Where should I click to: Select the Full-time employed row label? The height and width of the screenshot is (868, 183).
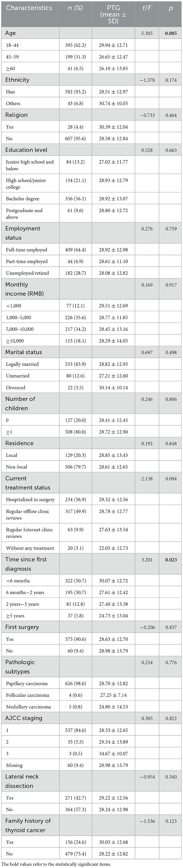pyautogui.click(x=26, y=250)
